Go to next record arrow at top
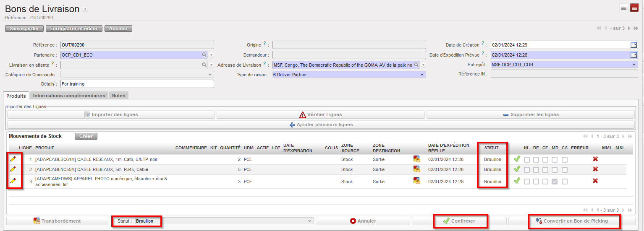644x231 pixels. [629, 29]
